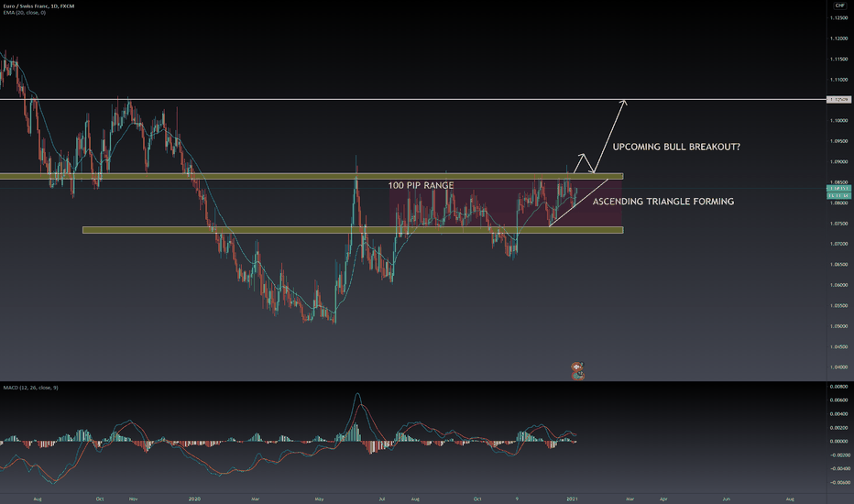Screen dimensions: 854x504
Task: Click the MACD 0.00800 scale value
Action: coord(838,387)
